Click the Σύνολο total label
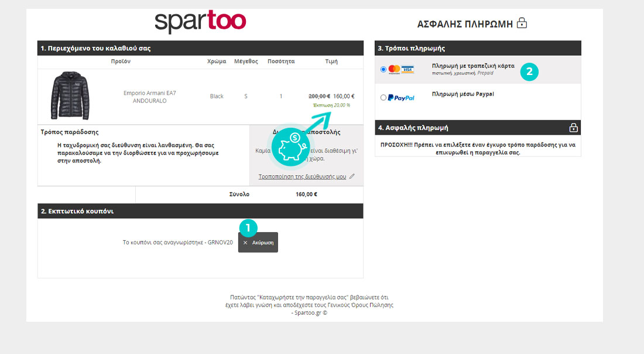The image size is (644, 354). pyautogui.click(x=239, y=194)
